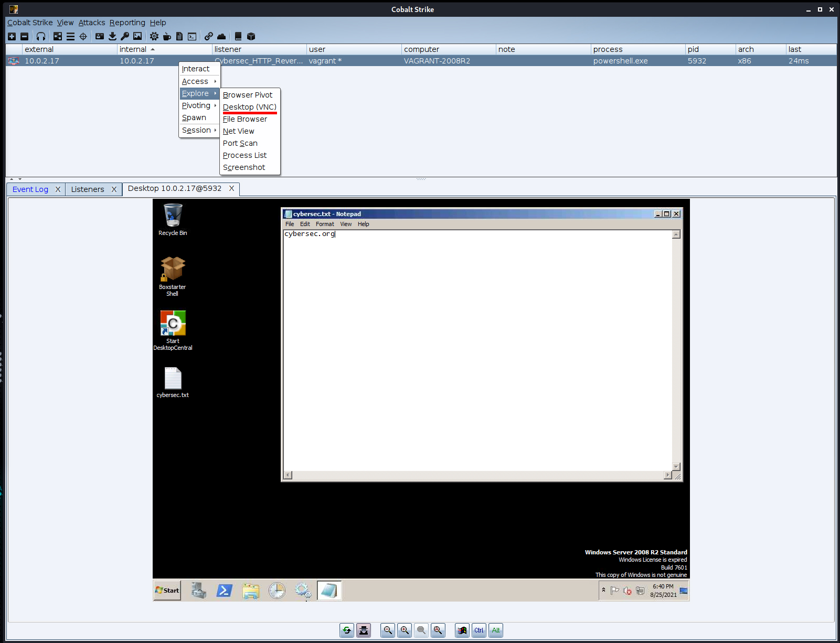840x643 pixels.
Task: Open downloaded files via download icon
Action: pos(112,36)
